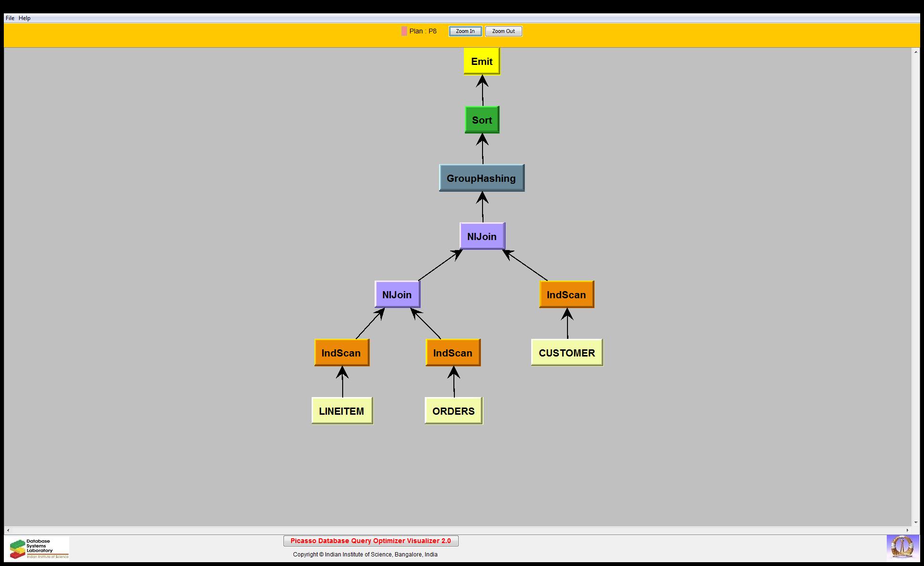Screen dimensions: 924x566
Task: Select IndScan node above ORDERS
Action: coord(452,353)
